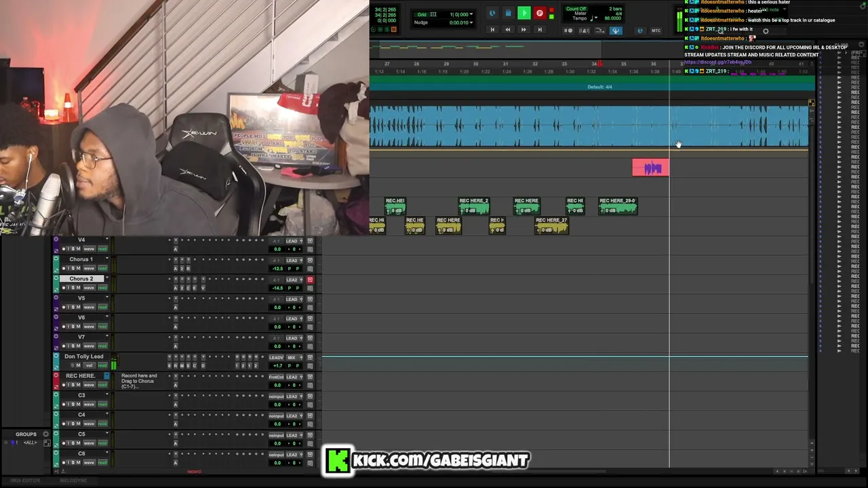This screenshot has width=868, height=488.
Task: Click the MIX output on Don Tolly Lead
Action: pos(292,357)
